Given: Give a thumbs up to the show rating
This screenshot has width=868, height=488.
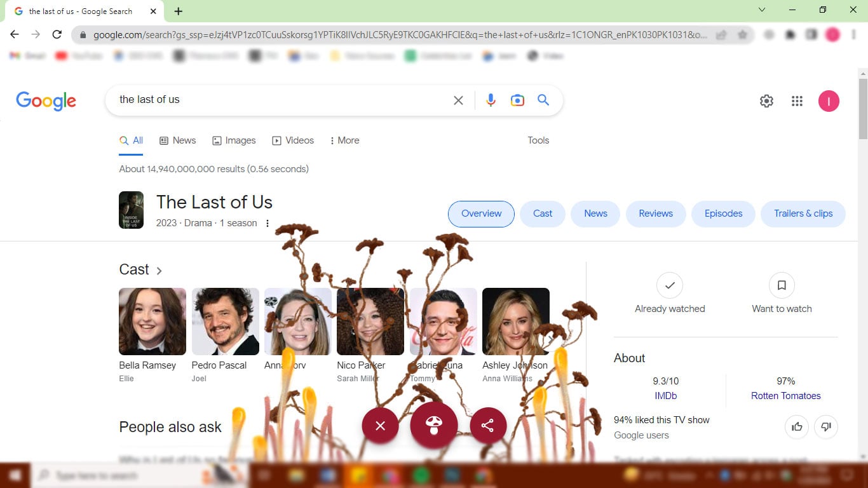Looking at the screenshot, I should [x=797, y=426].
